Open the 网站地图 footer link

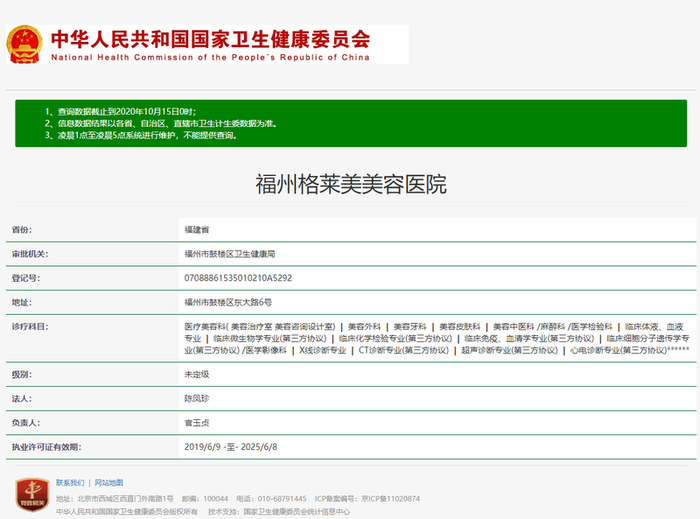pos(108,483)
